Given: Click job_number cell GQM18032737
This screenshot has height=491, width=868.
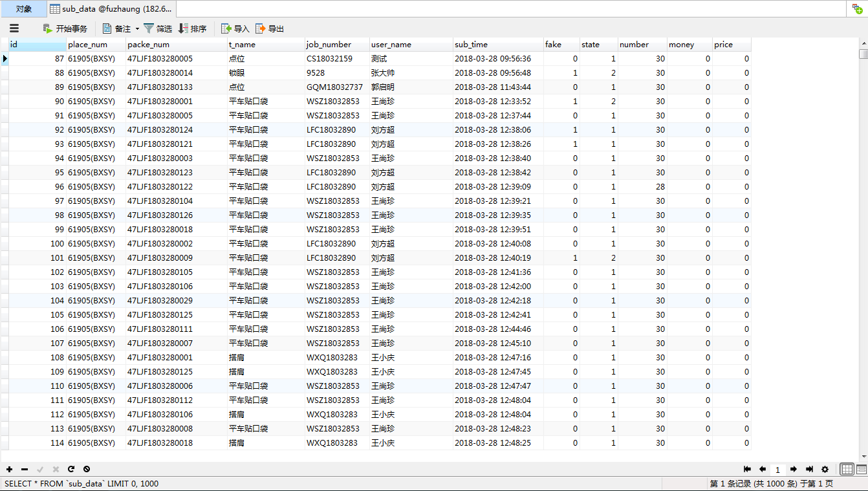Looking at the screenshot, I should coord(337,87).
